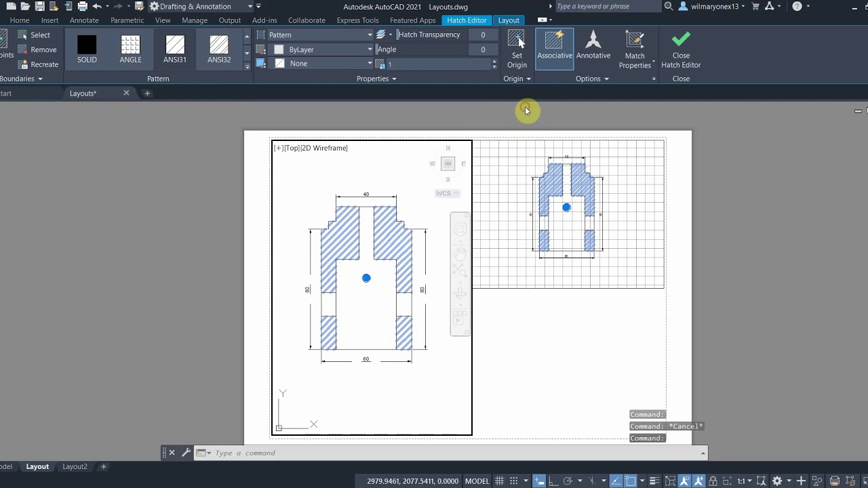The height and width of the screenshot is (488, 868).
Task: Toggle MODEL space in status bar
Action: pos(477,481)
